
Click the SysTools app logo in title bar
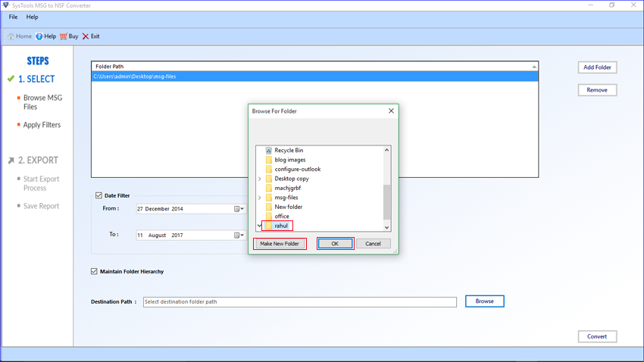tap(6, 5)
